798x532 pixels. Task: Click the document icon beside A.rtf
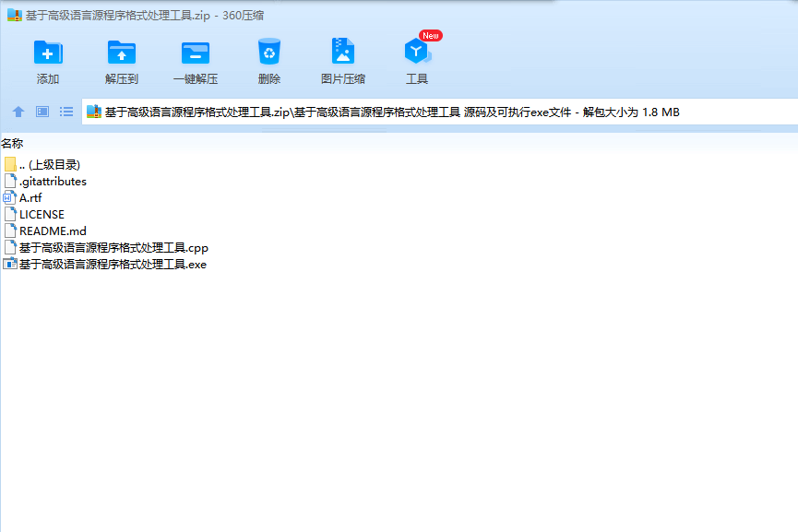click(9, 198)
